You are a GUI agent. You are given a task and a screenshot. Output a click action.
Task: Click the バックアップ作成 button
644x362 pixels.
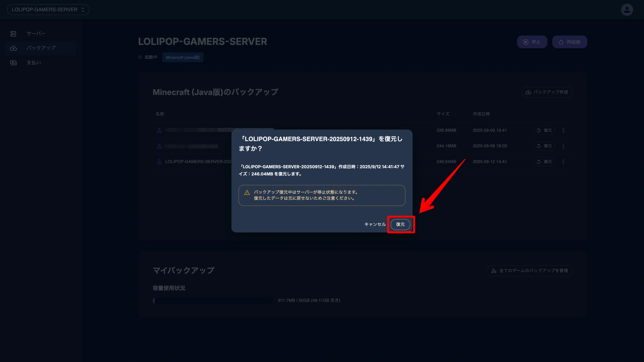pos(547,92)
